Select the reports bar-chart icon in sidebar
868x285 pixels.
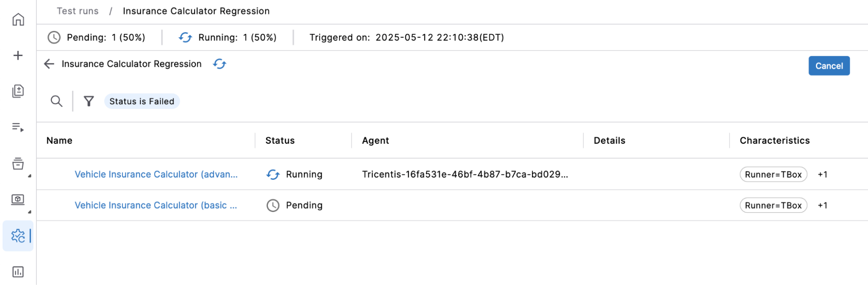tap(17, 272)
